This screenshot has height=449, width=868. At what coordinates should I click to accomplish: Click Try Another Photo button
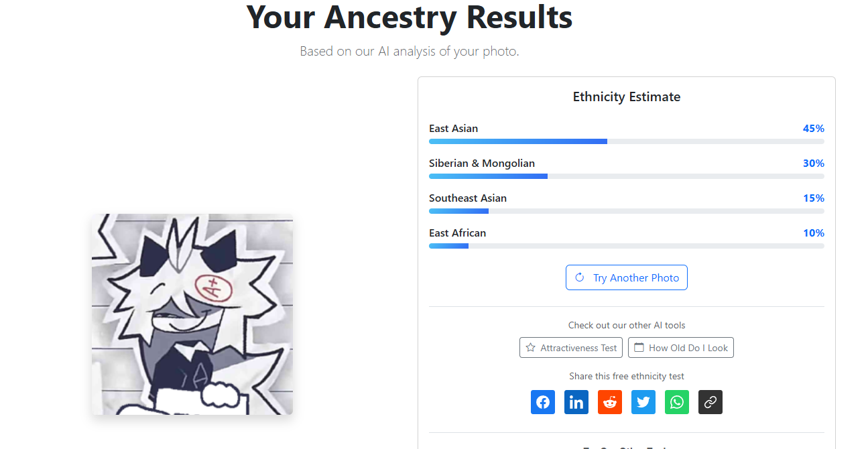(x=627, y=277)
